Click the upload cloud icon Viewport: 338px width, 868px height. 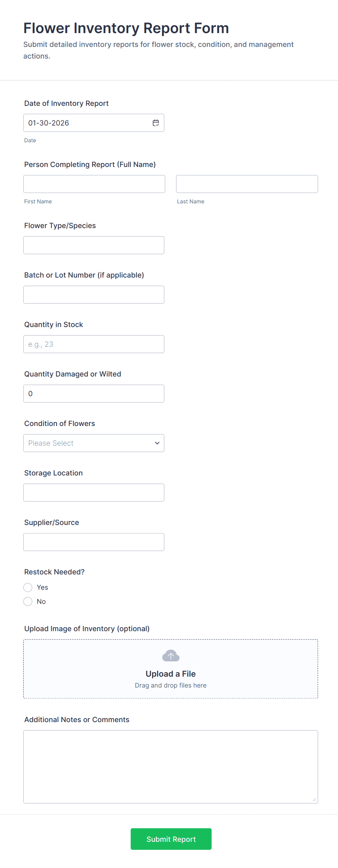[170, 656]
